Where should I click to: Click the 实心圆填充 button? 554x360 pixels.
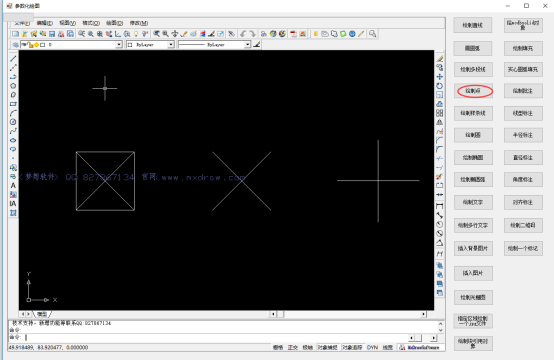pyautogui.click(x=523, y=69)
